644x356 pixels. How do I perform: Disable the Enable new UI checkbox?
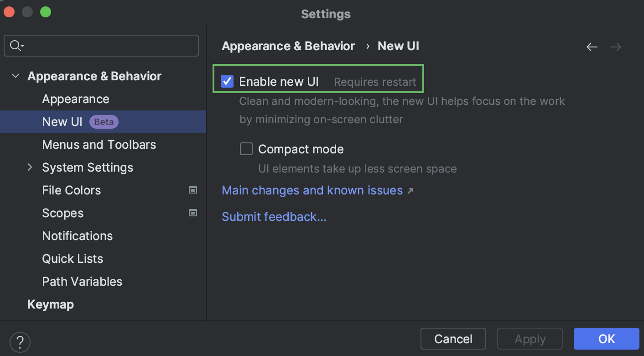point(227,81)
